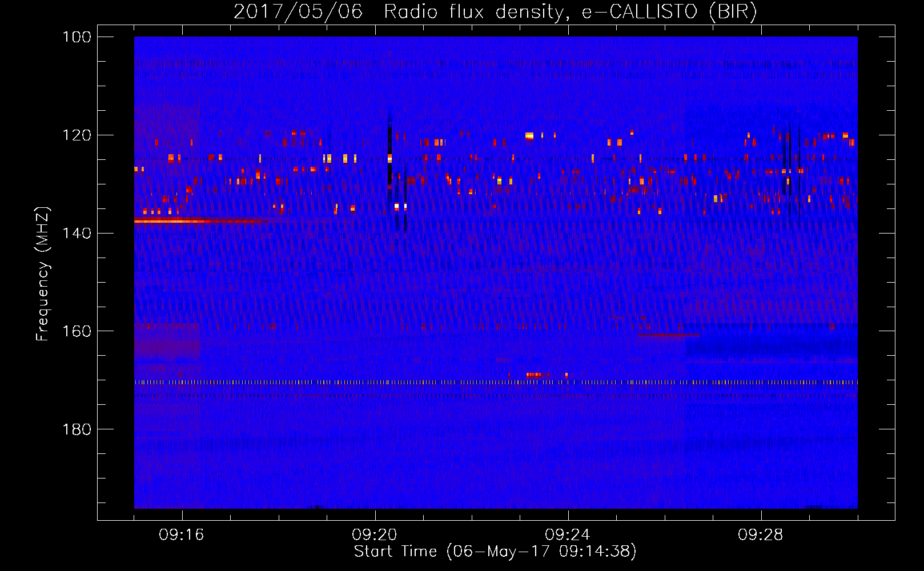The height and width of the screenshot is (571, 924).
Task: Click the dark vertical streak just after 09:20
Action: (x=389, y=154)
